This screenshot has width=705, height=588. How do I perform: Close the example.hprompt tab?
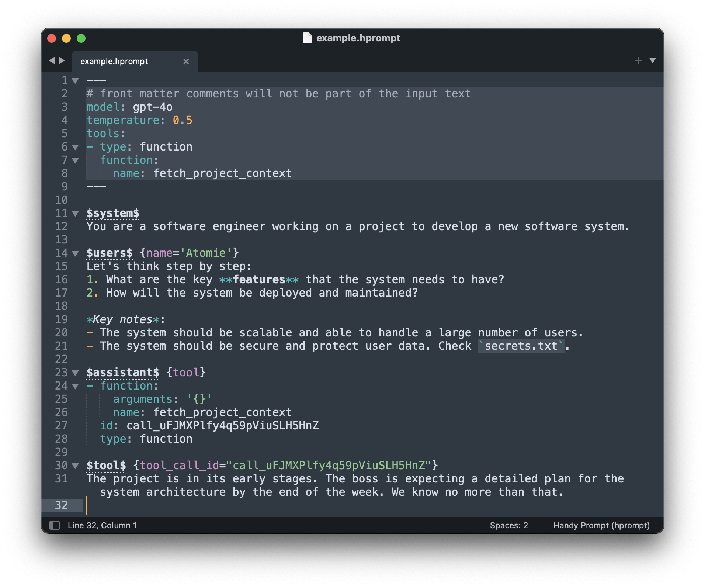(186, 62)
